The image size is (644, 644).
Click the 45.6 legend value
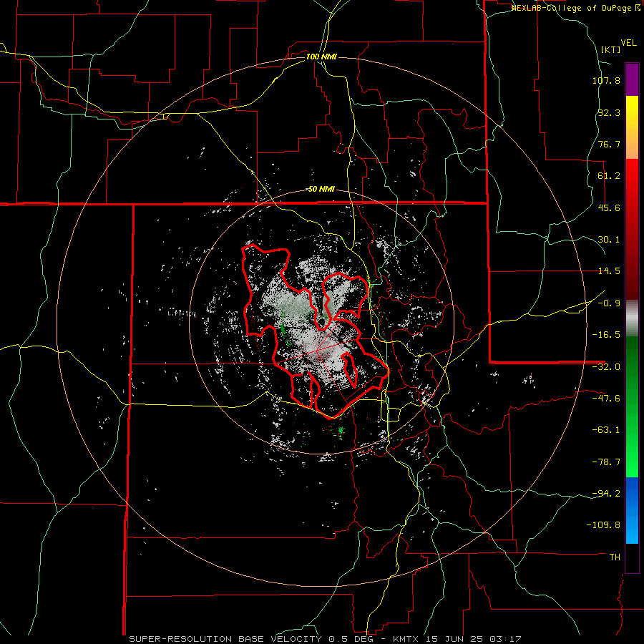point(609,208)
